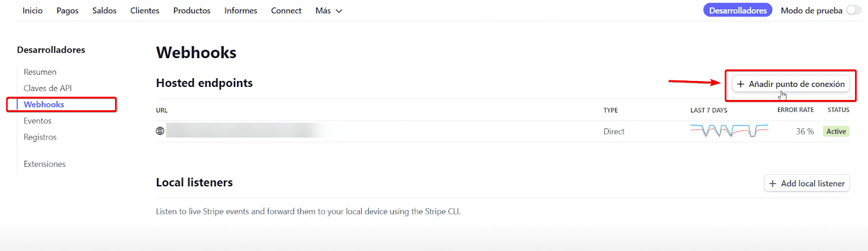View Registros in the sidebar
The image size is (868, 251).
click(x=40, y=137)
